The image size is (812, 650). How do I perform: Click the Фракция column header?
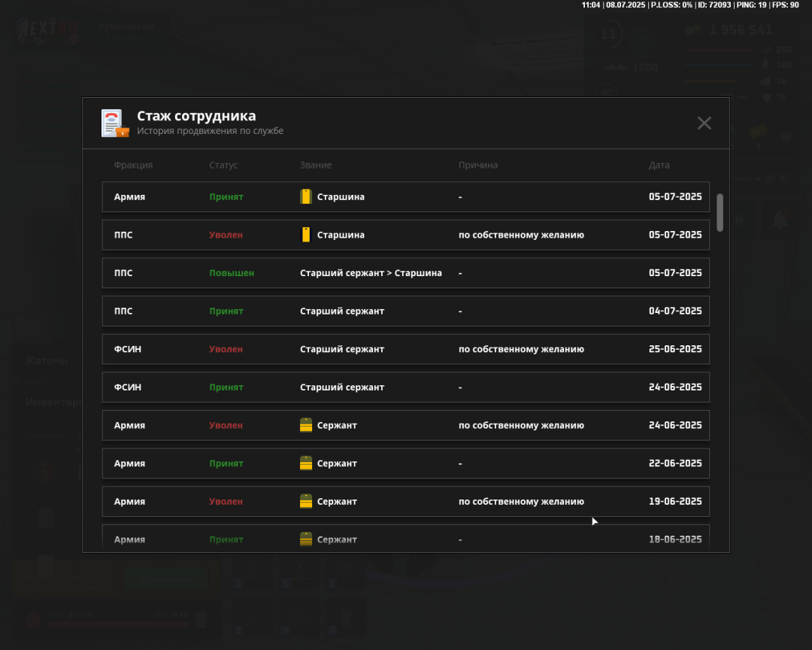click(133, 165)
